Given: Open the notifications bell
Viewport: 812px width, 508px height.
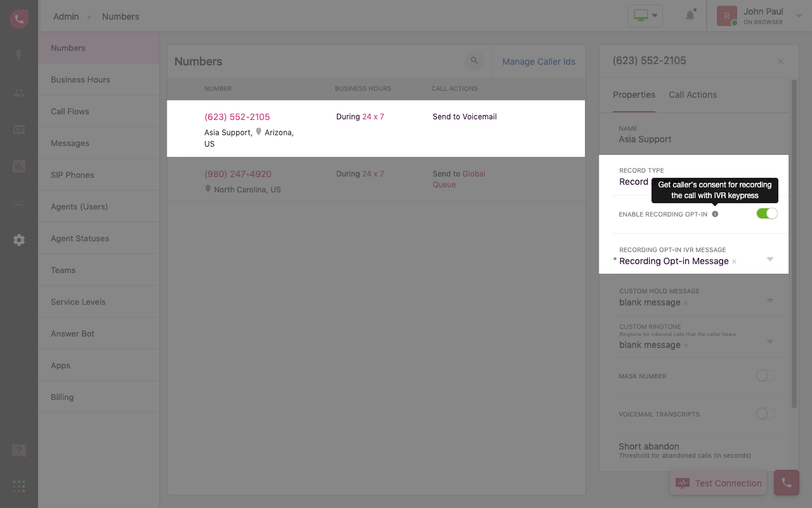Looking at the screenshot, I should coord(690,16).
